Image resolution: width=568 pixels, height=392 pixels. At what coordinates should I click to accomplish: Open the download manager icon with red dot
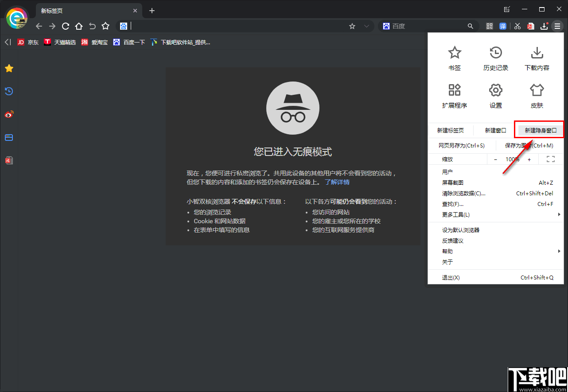pyautogui.click(x=544, y=26)
